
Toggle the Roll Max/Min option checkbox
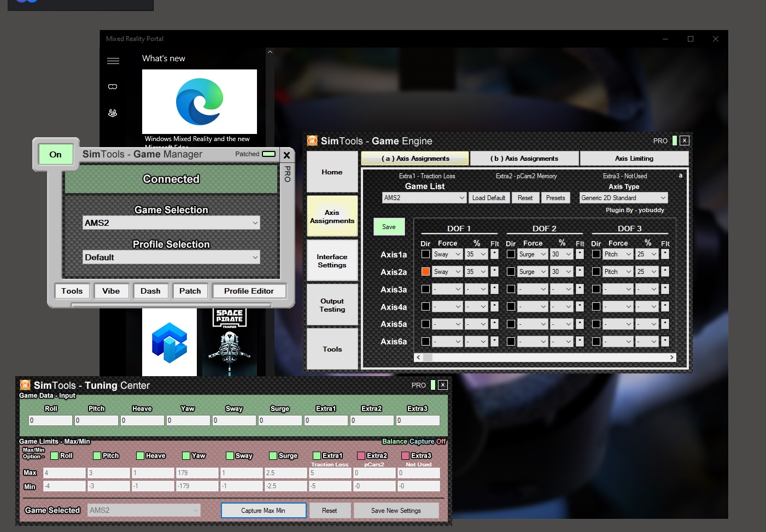point(54,455)
